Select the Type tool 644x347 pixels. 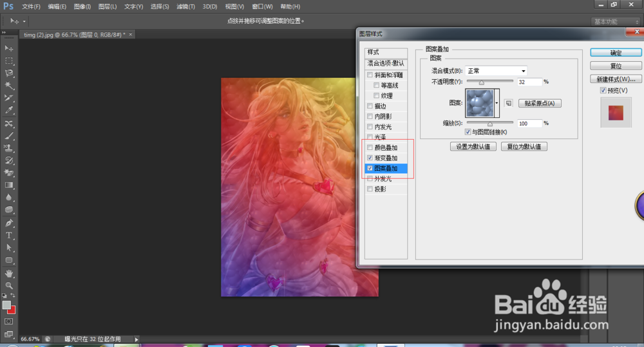pyautogui.click(x=8, y=235)
